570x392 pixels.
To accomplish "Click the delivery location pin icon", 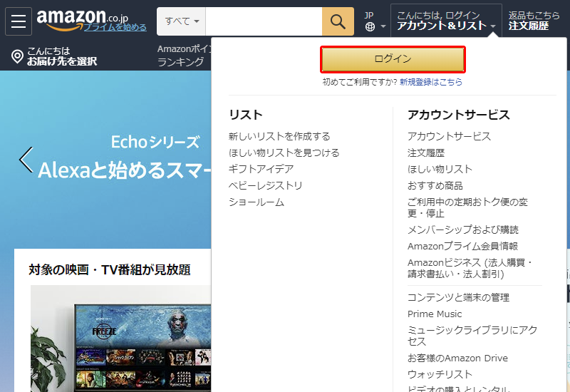I will (x=17, y=56).
